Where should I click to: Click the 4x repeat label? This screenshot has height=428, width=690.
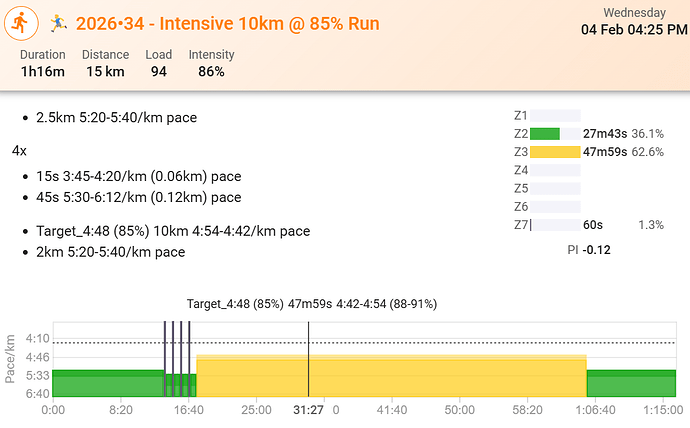pyautogui.click(x=20, y=150)
